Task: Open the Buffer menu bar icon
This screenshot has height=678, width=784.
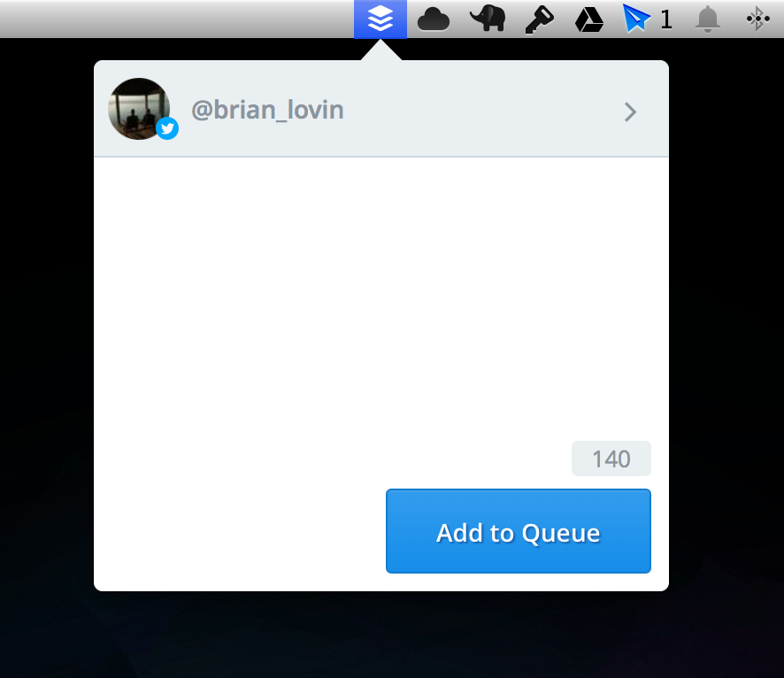Action: click(380, 19)
